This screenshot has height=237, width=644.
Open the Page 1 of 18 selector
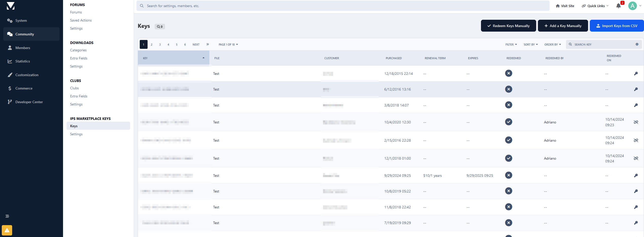tap(228, 45)
